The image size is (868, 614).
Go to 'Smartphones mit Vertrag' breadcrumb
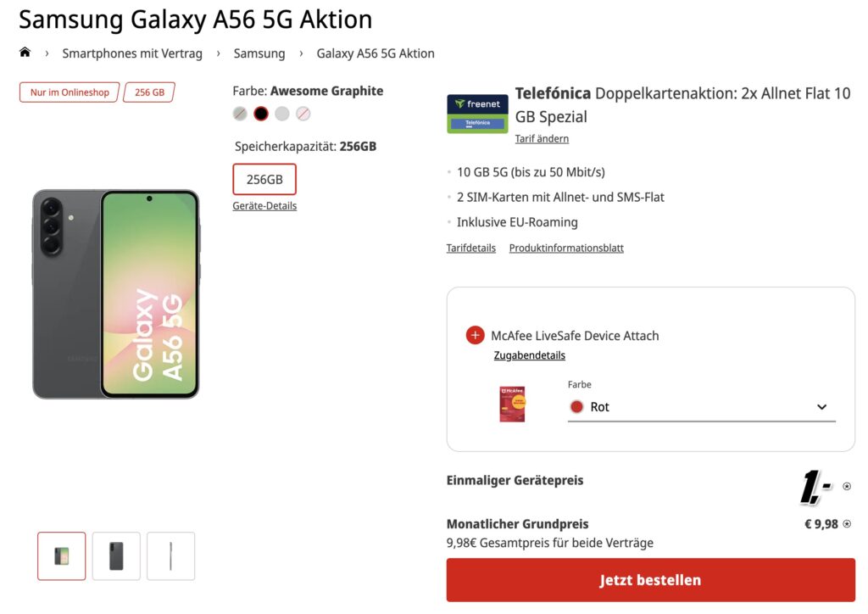[132, 53]
